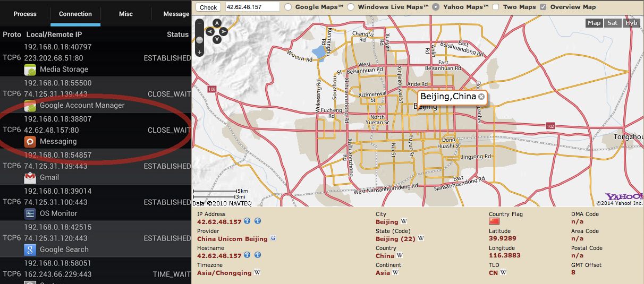
Task: Select remote IP 42.62.48.157:80 in Messaging row
Action: tap(51, 130)
